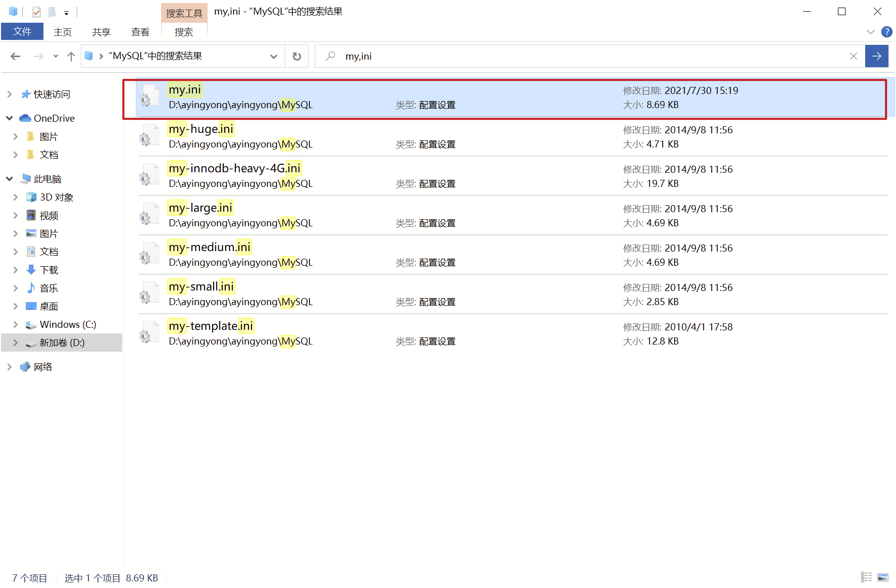
Task: Click the size value 2.85 KB
Action: click(663, 302)
